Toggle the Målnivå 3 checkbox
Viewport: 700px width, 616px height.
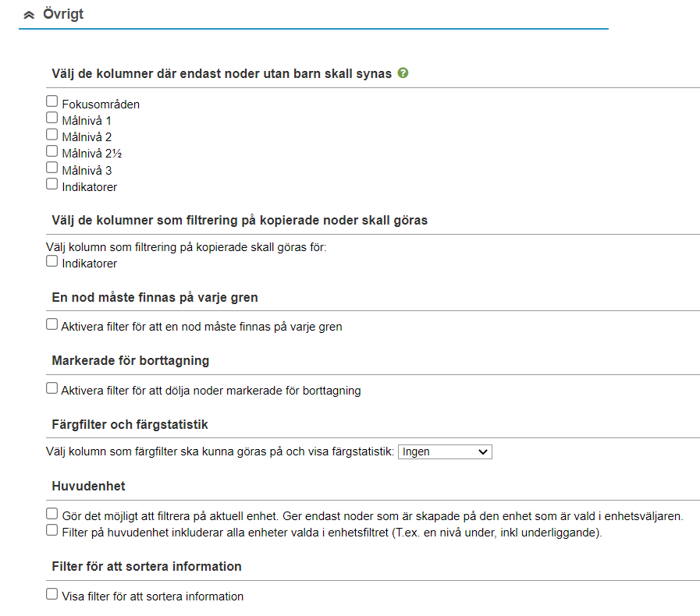pyautogui.click(x=52, y=168)
